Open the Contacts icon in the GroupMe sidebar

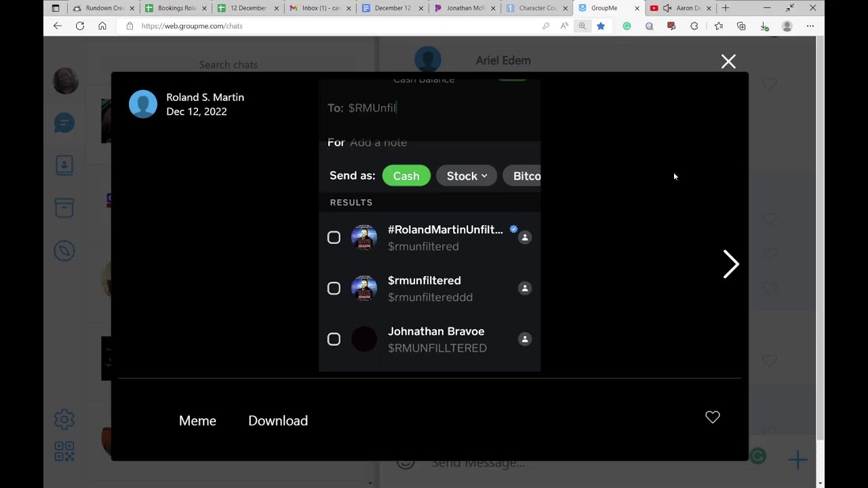coord(64,165)
